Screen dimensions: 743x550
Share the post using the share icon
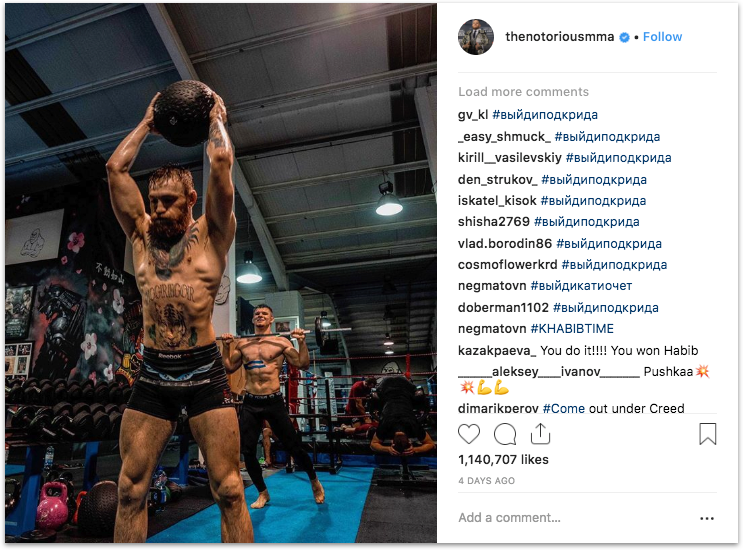point(540,433)
